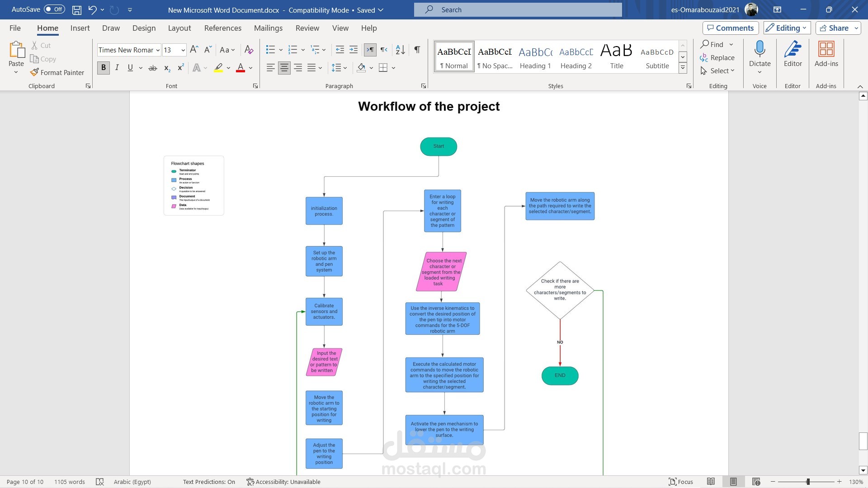Select the Format Painter tool
Viewport: 868px width, 488px height.
[x=57, y=72]
